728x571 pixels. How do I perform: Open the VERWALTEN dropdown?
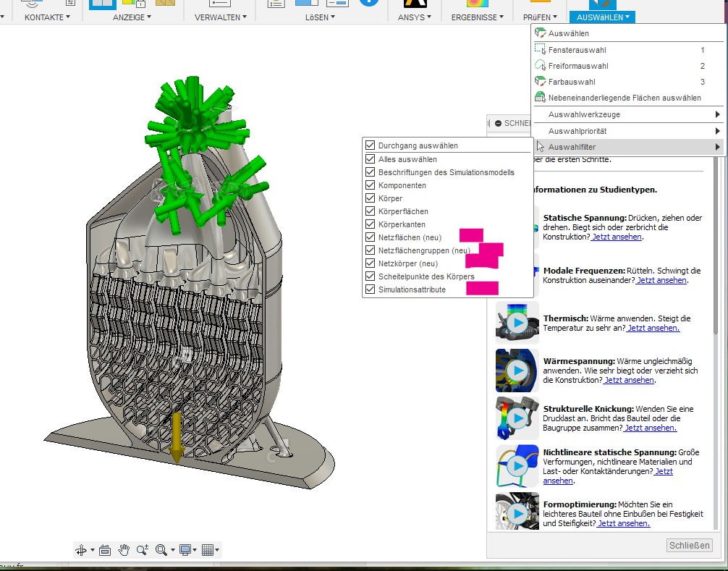point(221,17)
